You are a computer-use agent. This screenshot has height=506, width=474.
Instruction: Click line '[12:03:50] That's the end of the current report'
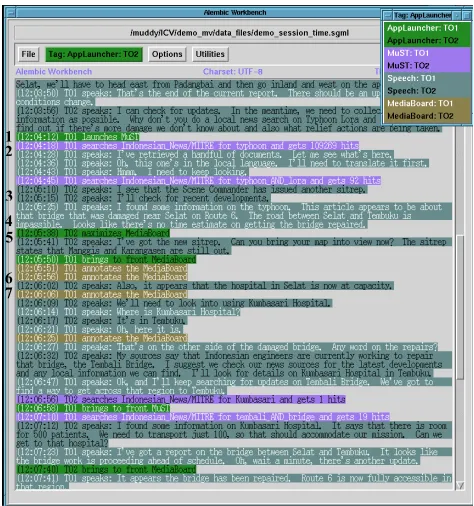199,97
